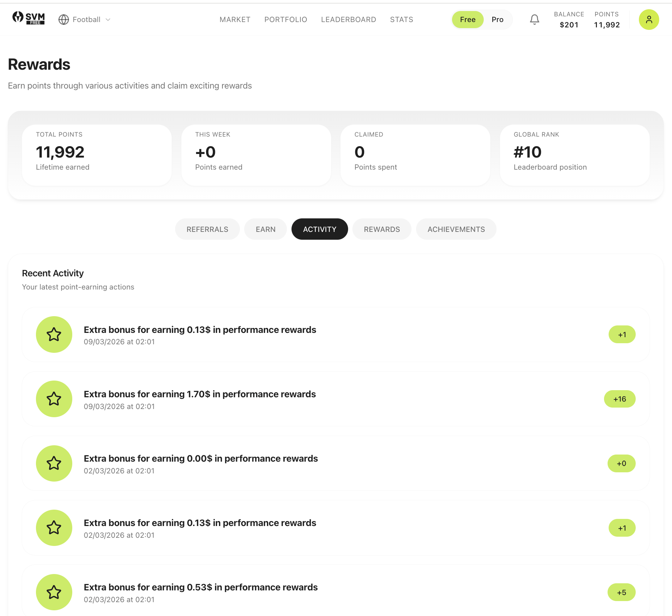Switch to the Referrals tab
Image resolution: width=672 pixels, height=616 pixels.
(207, 229)
